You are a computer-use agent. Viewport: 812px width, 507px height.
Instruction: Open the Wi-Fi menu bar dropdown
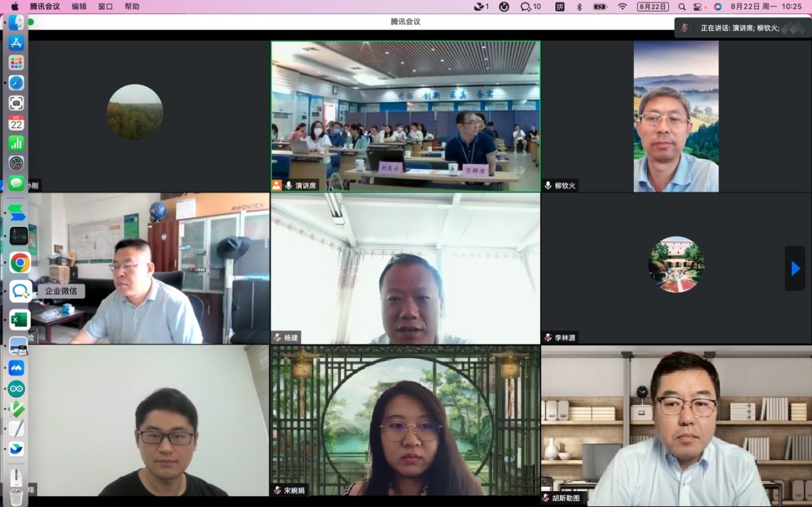(622, 7)
